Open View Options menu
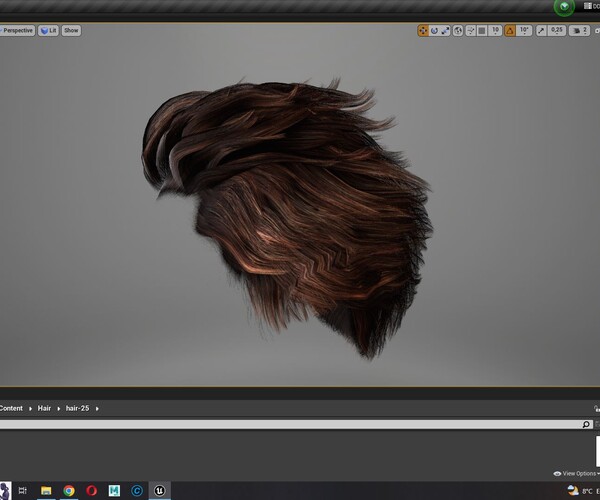This screenshot has width=600, height=500. (576, 474)
